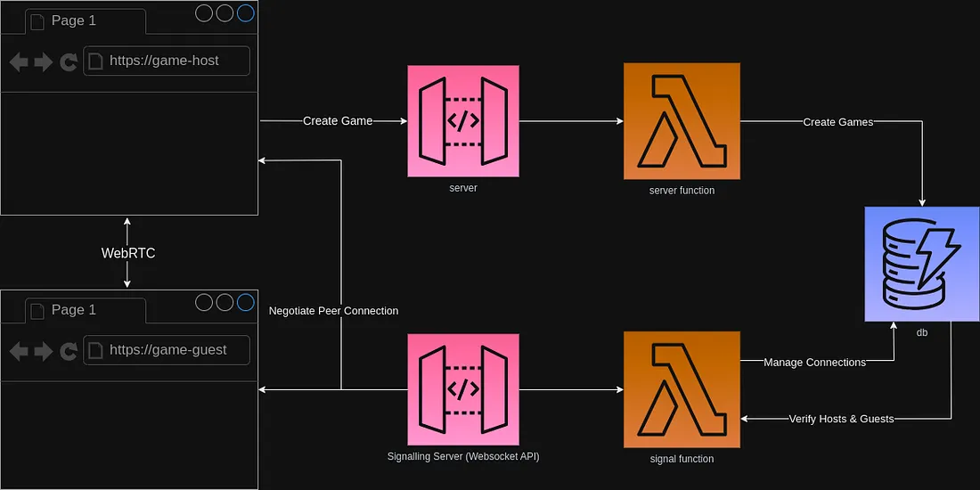
Task: Click the https://game-guest address bar
Action: click(166, 350)
